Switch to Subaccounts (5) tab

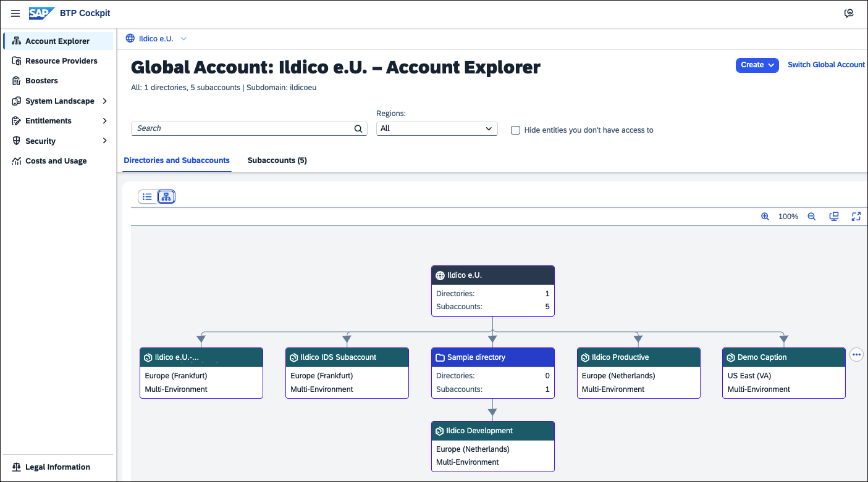277,160
